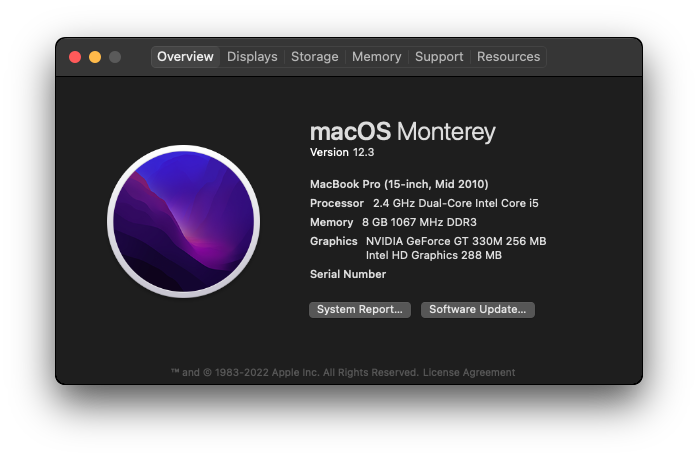This screenshot has width=698, height=458.
Task: Click the Serial Number label
Action: pyautogui.click(x=348, y=274)
